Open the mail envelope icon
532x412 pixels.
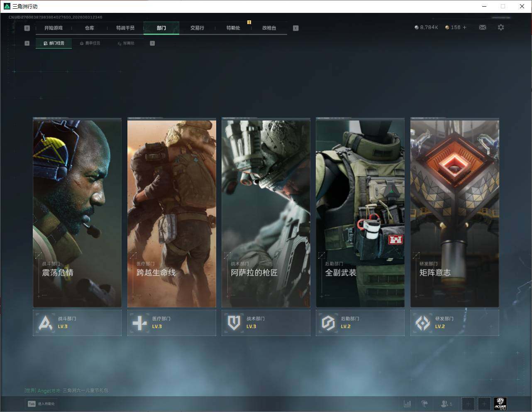coord(483,27)
